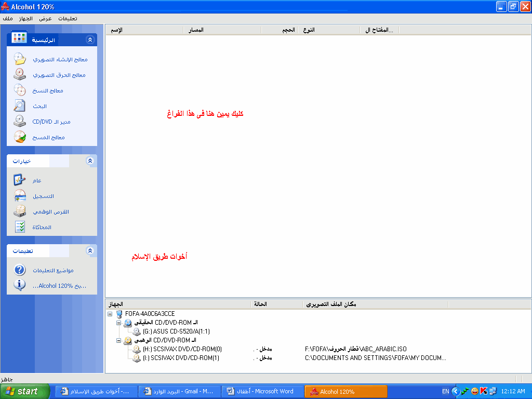Screen dimensions: 532x399
Task: Switch to Microsoft Word taskbar button
Action: [262, 391]
